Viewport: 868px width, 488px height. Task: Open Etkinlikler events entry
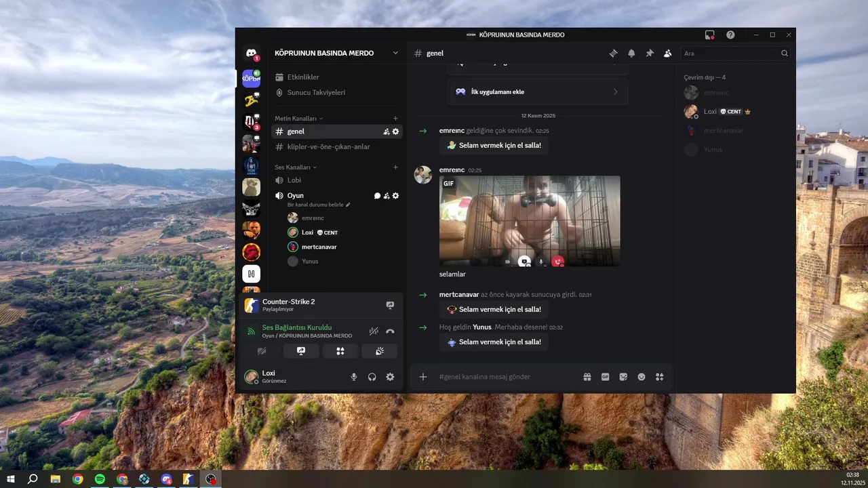tap(303, 77)
